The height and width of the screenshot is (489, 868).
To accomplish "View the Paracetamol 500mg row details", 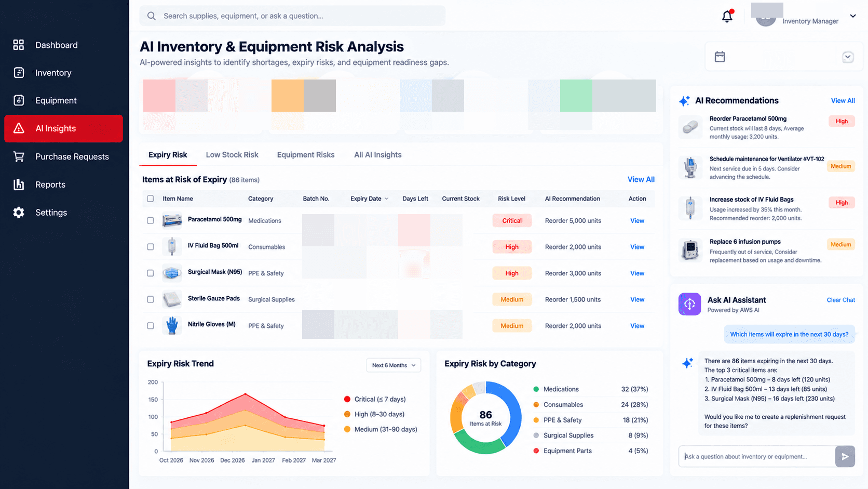I will pyautogui.click(x=637, y=221).
